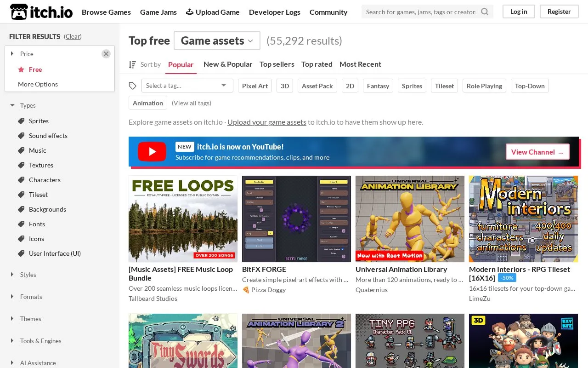The height and width of the screenshot is (368, 588).
Task: Click the search games input field
Action: 421,12
